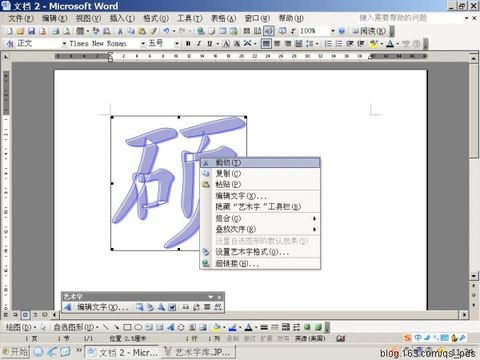This screenshot has height=360, width=480.
Task: Toggle the Drawing toolbar button in standard toolbar
Action: 269,31
